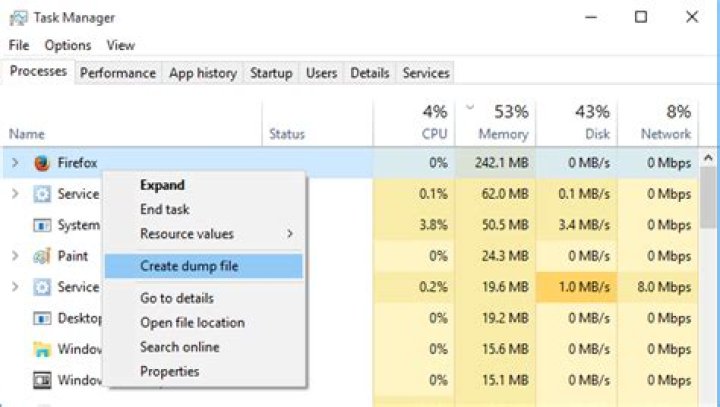720x407 pixels.
Task: Click the Service Host icon with 62.0 MB
Action: pyautogui.click(x=42, y=194)
